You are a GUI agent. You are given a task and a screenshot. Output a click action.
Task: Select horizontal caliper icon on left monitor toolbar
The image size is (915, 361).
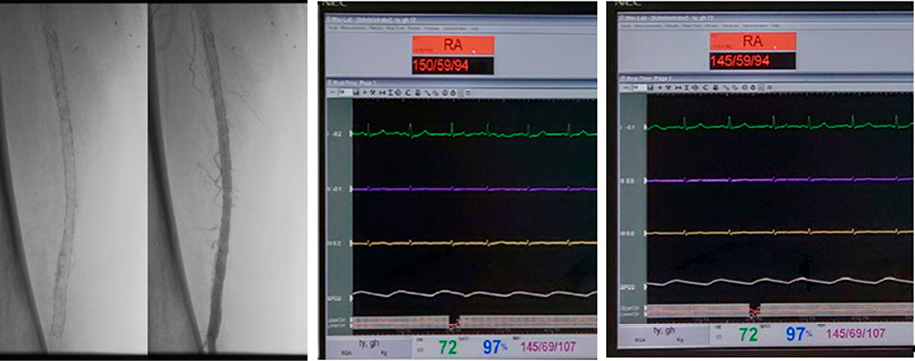[x=382, y=93]
